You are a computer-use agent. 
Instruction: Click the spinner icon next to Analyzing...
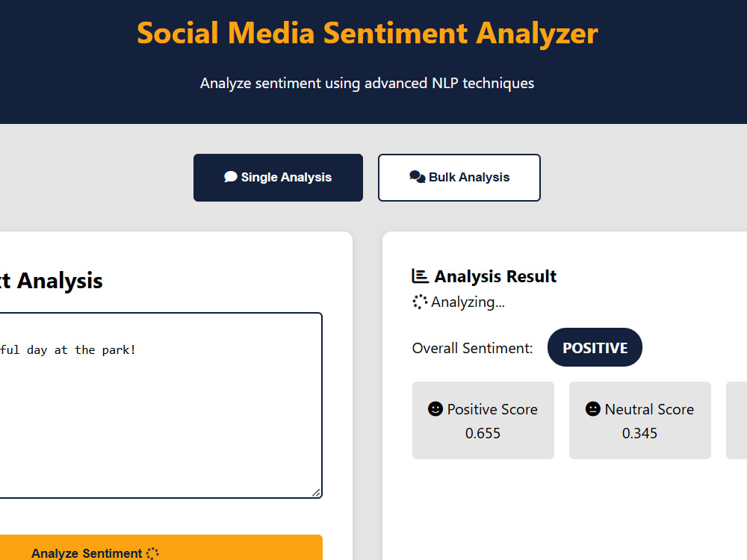click(x=420, y=302)
